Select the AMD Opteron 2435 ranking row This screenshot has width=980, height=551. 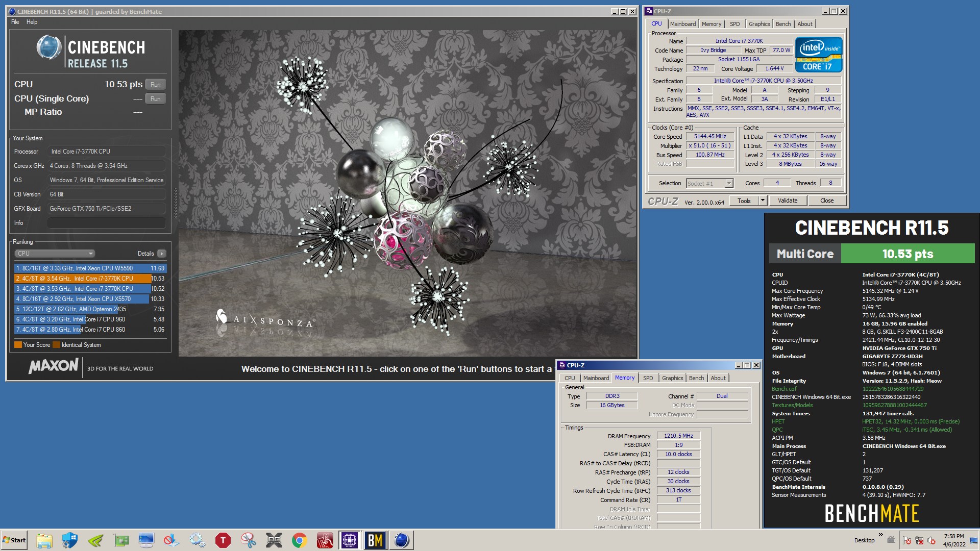pyautogui.click(x=90, y=309)
